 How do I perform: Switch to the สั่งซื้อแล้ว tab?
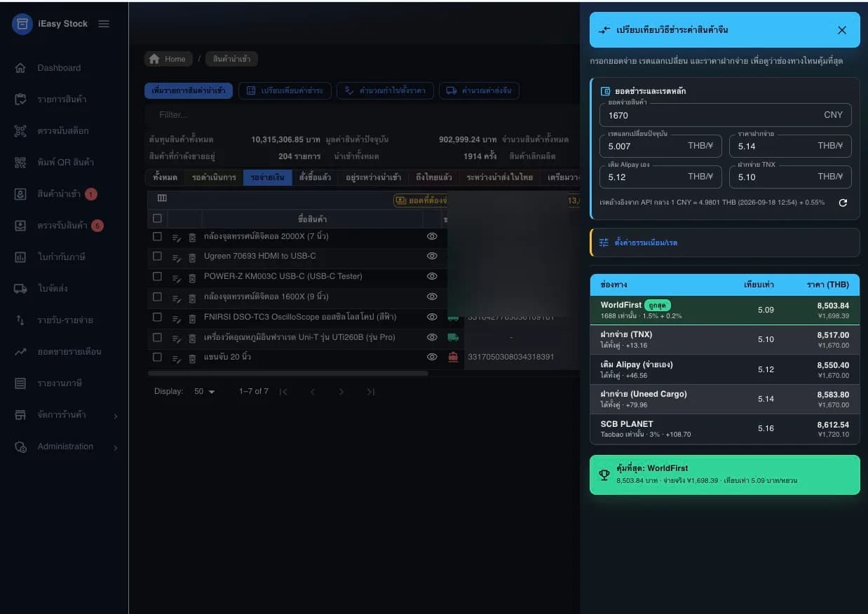315,177
